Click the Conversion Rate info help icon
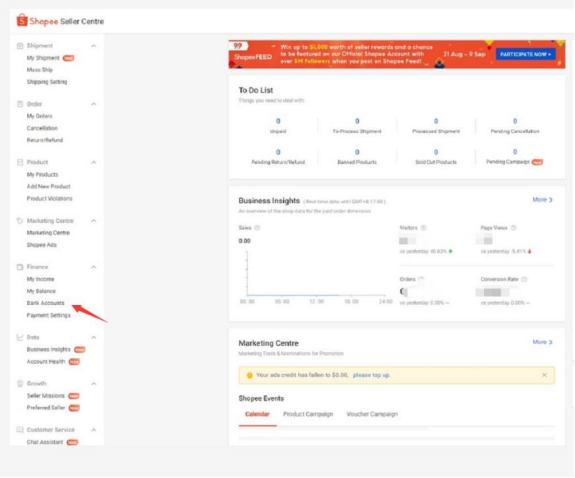 click(524, 279)
